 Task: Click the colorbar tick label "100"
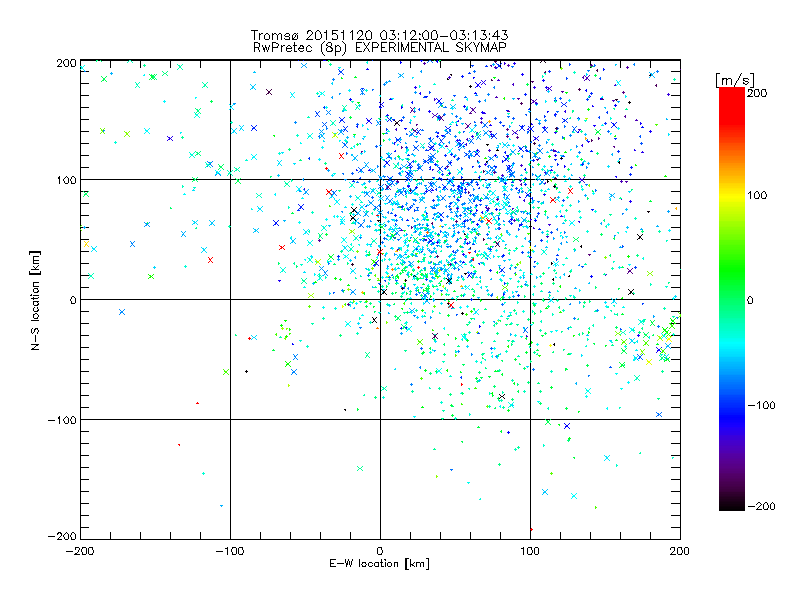click(x=757, y=195)
